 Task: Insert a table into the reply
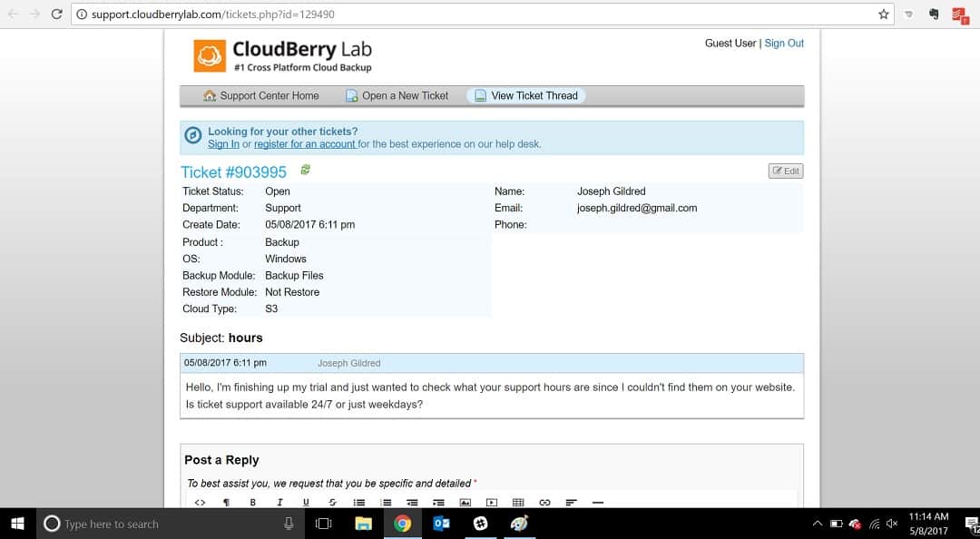click(x=518, y=502)
